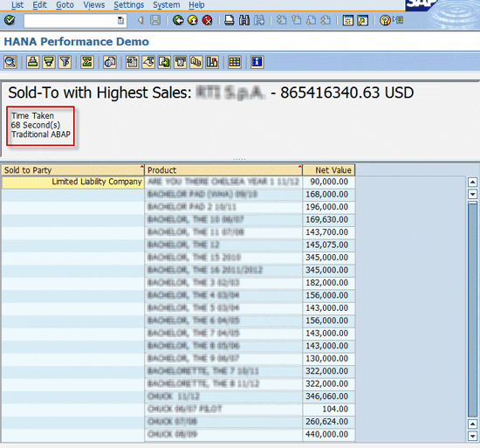This screenshot has height=448, width=480.
Task: Open the System menu
Action: point(167,5)
